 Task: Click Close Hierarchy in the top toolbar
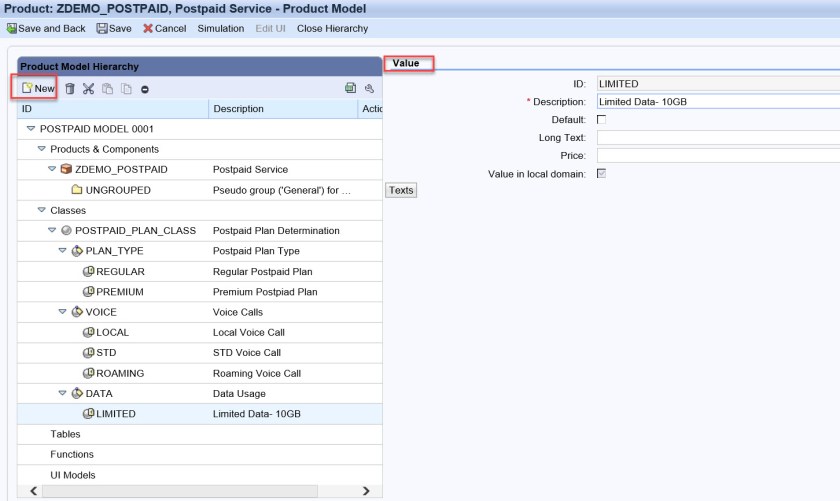click(332, 28)
